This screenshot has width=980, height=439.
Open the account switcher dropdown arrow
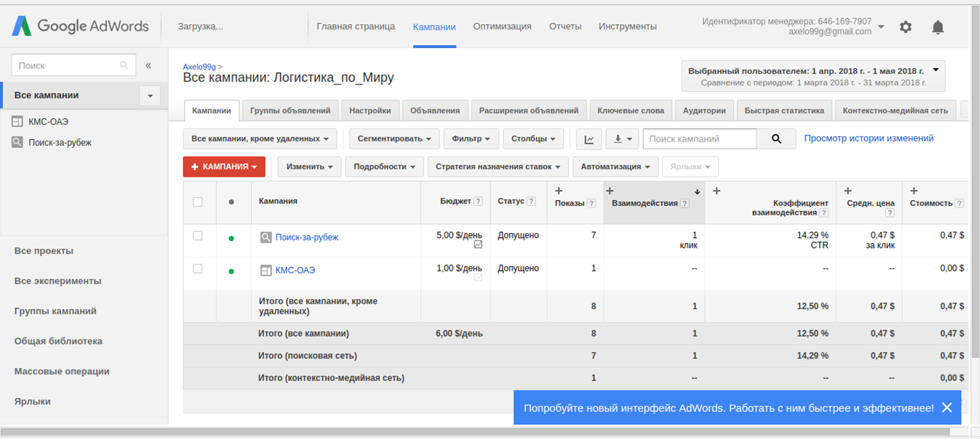click(881, 27)
